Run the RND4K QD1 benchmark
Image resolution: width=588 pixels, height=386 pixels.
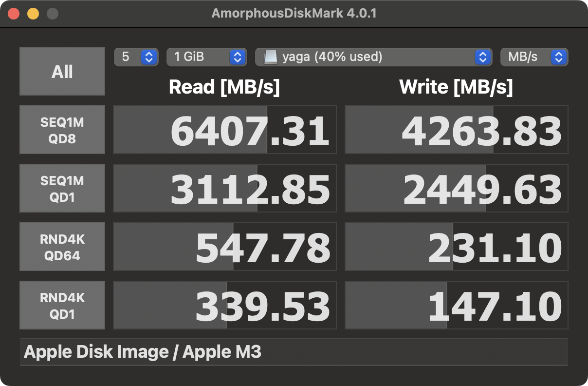(62, 305)
